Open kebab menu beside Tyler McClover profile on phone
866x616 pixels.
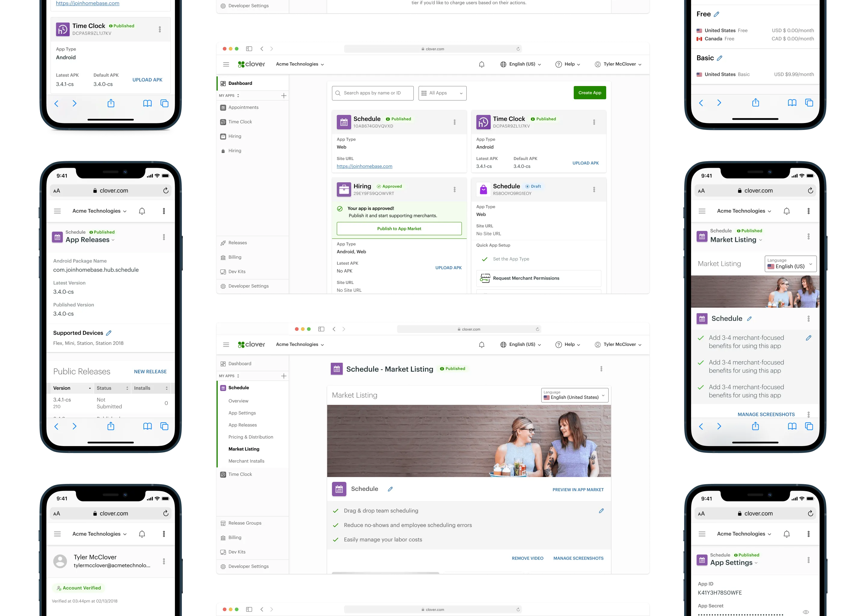coord(164,561)
